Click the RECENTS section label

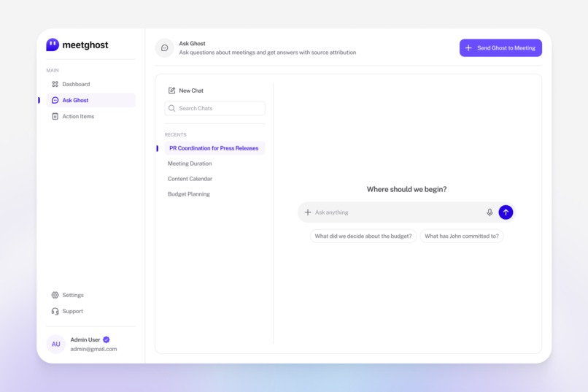(176, 134)
